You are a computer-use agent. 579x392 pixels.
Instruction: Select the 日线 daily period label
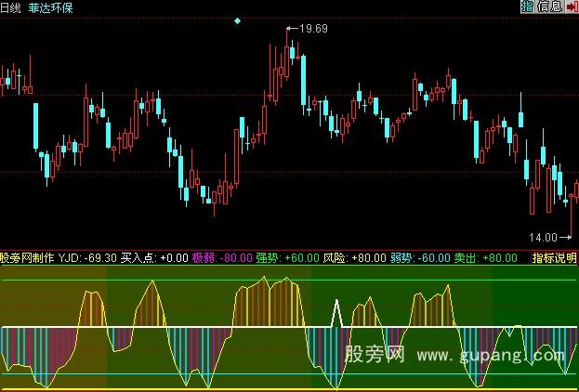12,7
